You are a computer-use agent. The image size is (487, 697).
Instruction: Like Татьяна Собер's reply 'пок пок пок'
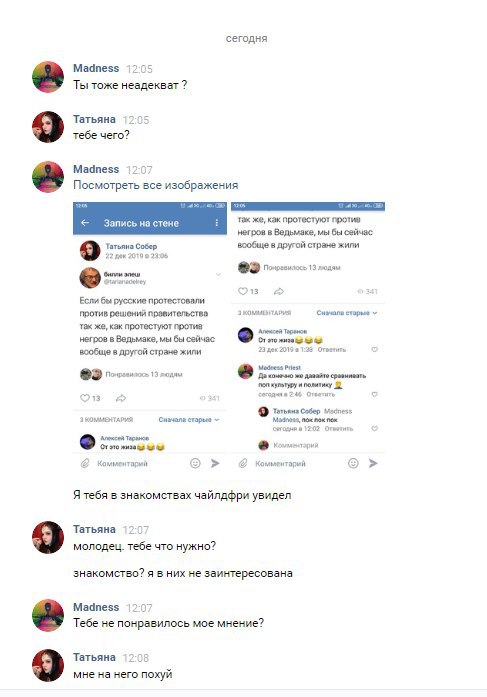click(x=375, y=429)
